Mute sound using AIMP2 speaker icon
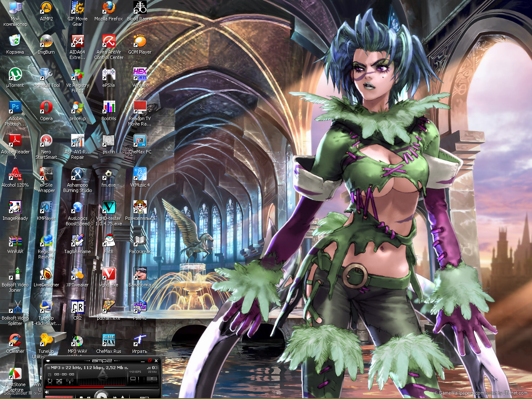 pos(47,392)
